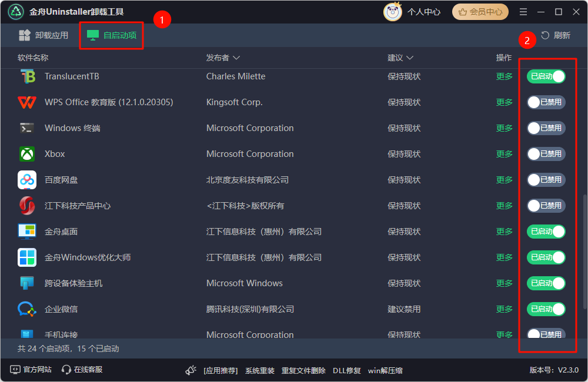Enable Xbox startup toggle

pos(546,154)
